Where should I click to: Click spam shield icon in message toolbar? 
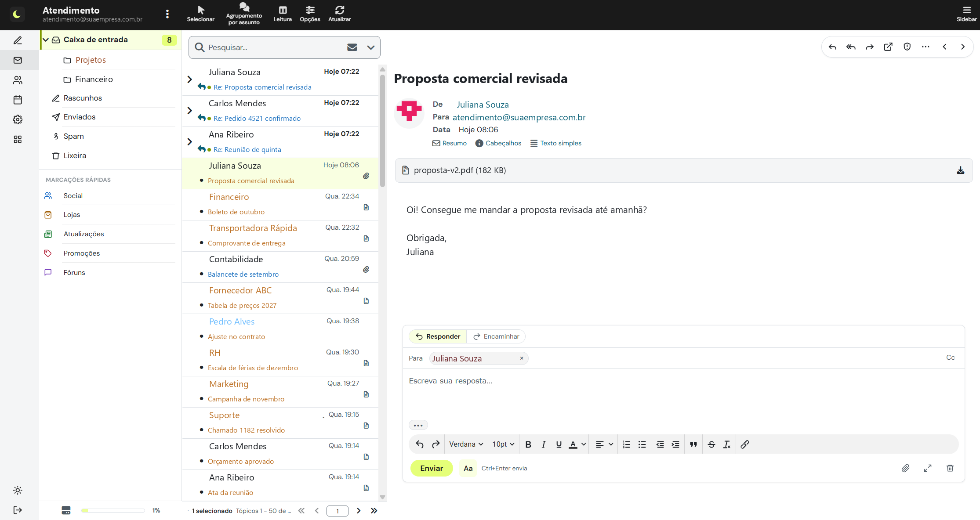tap(907, 47)
